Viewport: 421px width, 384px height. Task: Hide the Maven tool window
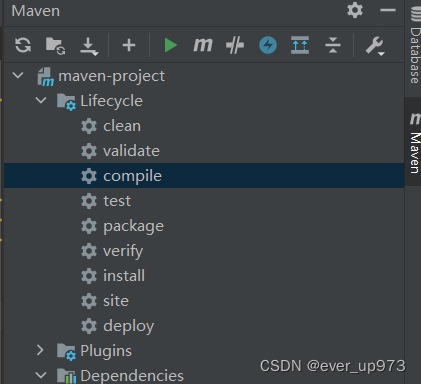tap(388, 10)
